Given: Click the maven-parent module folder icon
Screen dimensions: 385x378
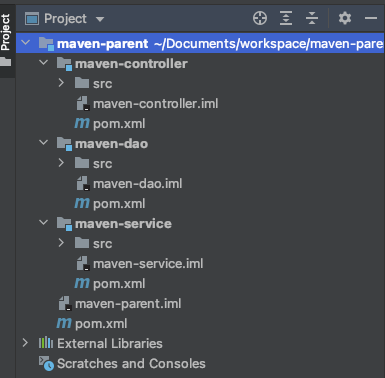Looking at the screenshot, I should pos(46,44).
